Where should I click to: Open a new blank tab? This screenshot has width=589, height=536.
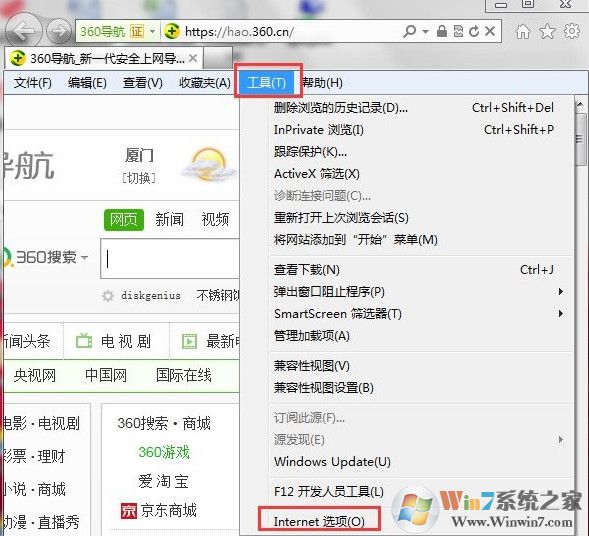(x=218, y=58)
